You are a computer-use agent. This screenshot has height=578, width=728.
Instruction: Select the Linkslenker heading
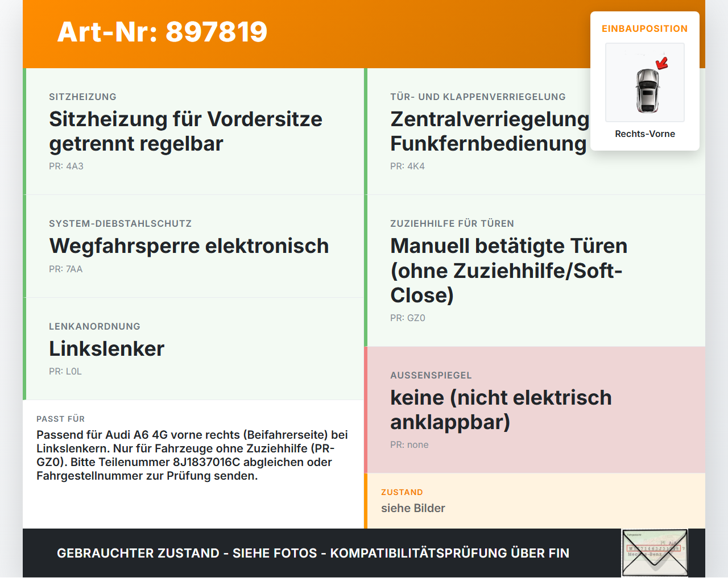[106, 349]
